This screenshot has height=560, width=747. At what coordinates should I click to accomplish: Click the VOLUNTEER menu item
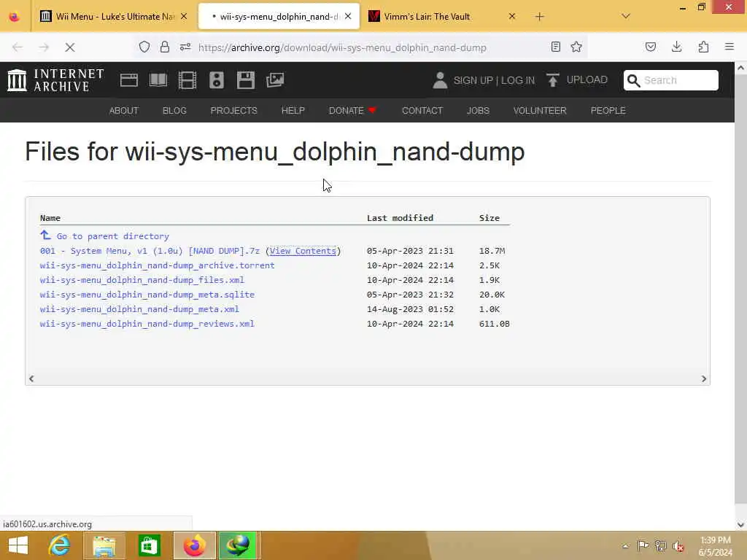[x=540, y=111]
